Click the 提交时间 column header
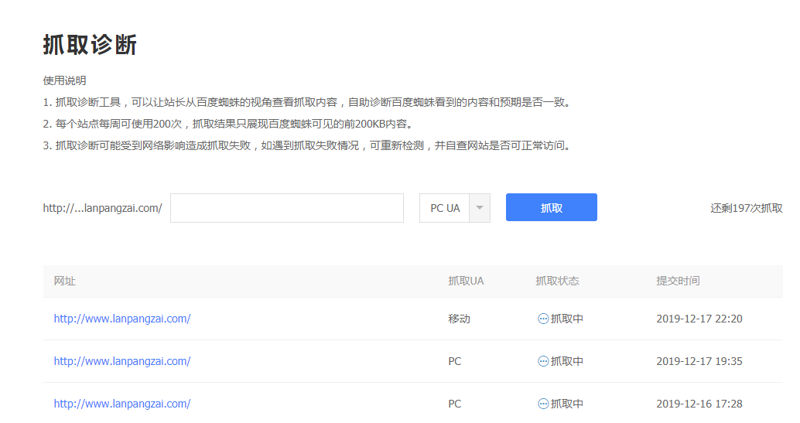This screenshot has width=800, height=423. click(678, 281)
